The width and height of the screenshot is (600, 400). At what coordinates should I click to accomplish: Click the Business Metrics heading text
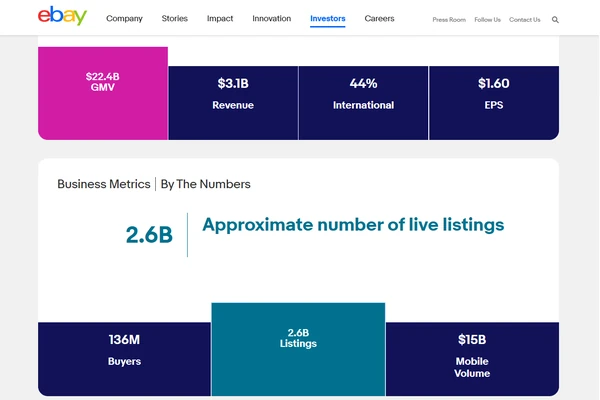104,184
